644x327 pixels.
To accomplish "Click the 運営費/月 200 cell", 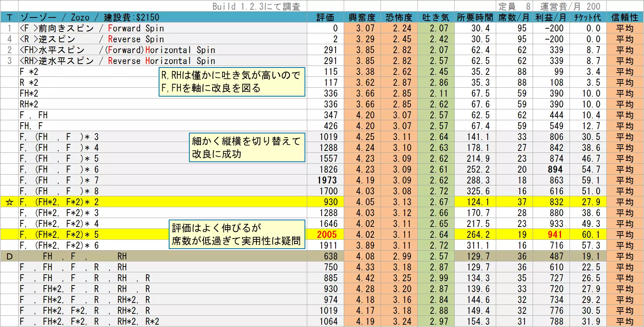I will [570, 7].
